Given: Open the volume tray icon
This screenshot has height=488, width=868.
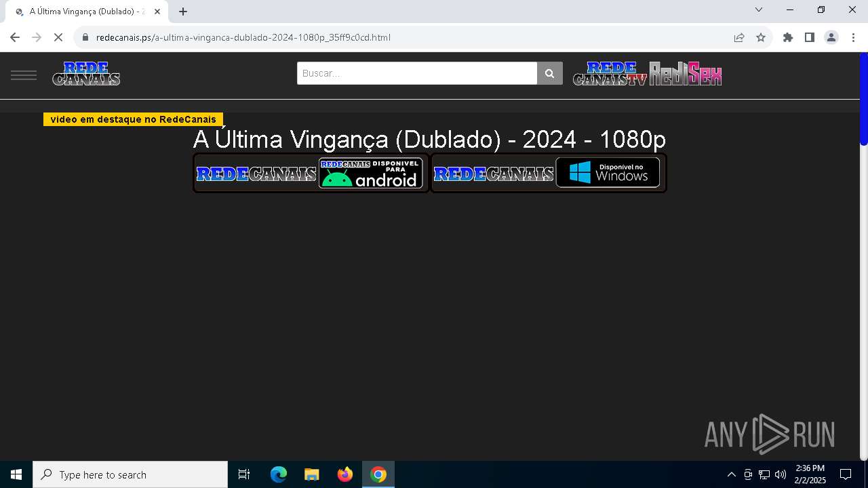Looking at the screenshot, I should pyautogui.click(x=781, y=474).
